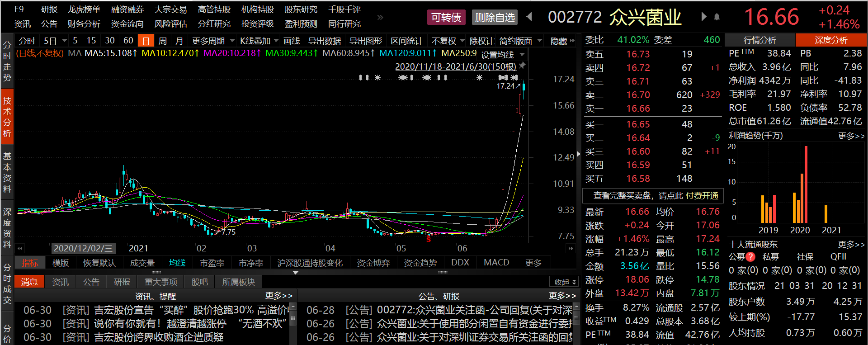Collapse the quote side panel with the triangle
The image size is (868, 345).
(x=578, y=154)
